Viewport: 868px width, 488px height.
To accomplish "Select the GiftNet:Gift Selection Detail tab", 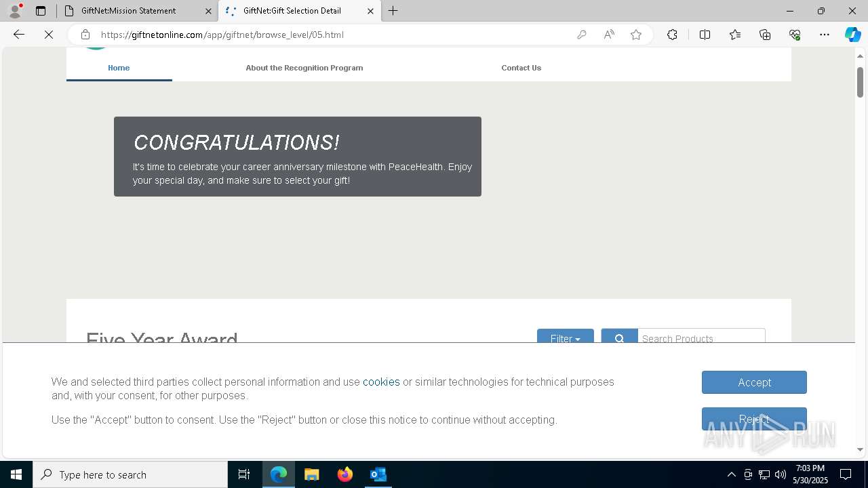I will click(x=292, y=11).
